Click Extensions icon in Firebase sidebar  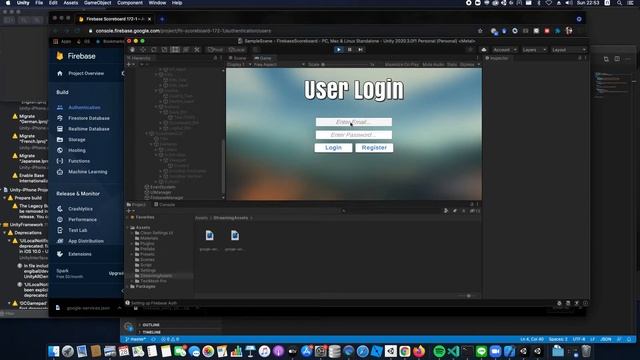tap(60, 254)
